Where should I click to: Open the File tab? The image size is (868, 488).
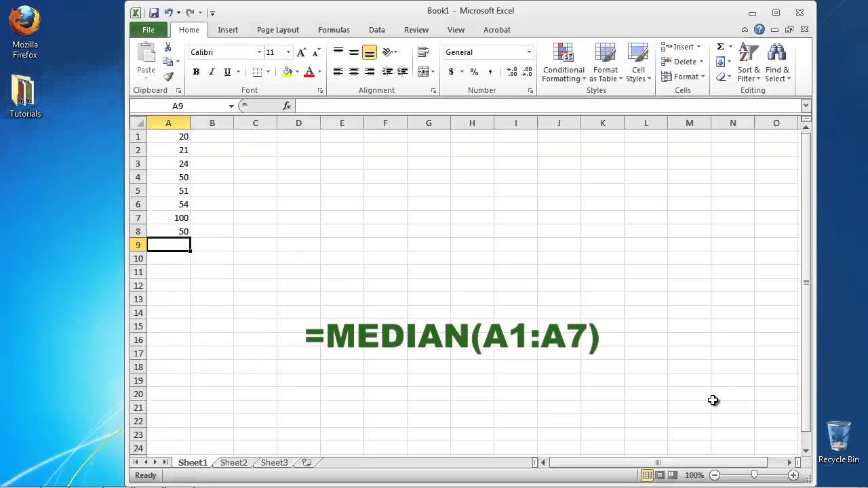point(149,30)
